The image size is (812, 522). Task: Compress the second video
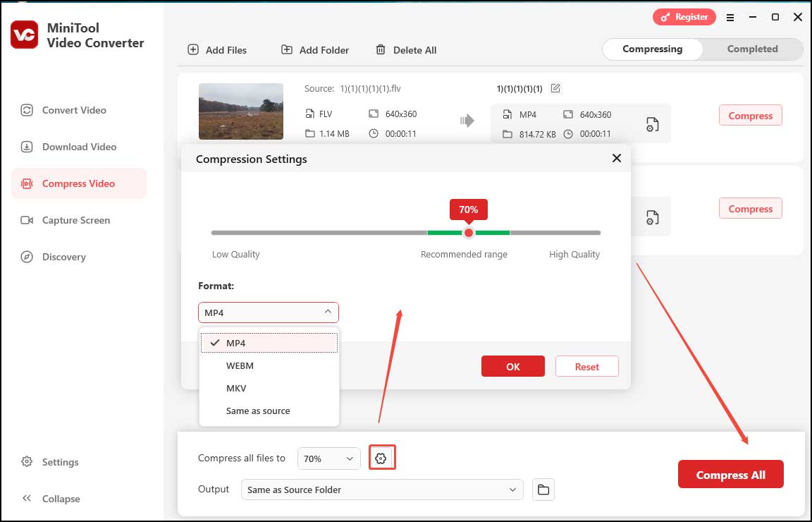(751, 208)
